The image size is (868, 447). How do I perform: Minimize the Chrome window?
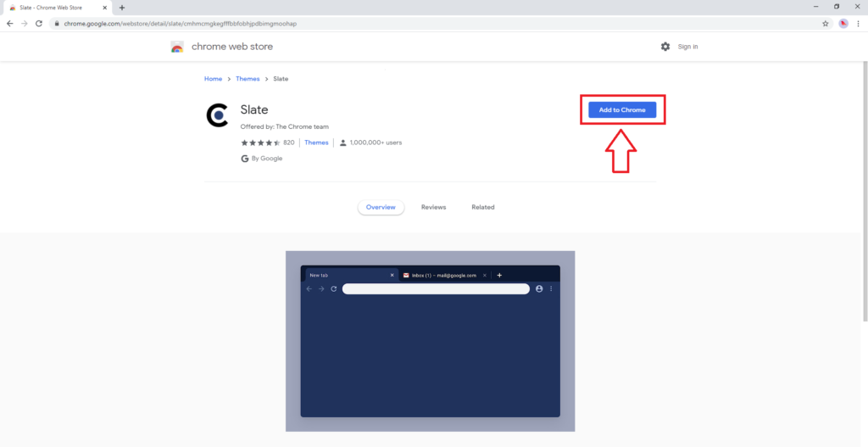[x=816, y=7]
